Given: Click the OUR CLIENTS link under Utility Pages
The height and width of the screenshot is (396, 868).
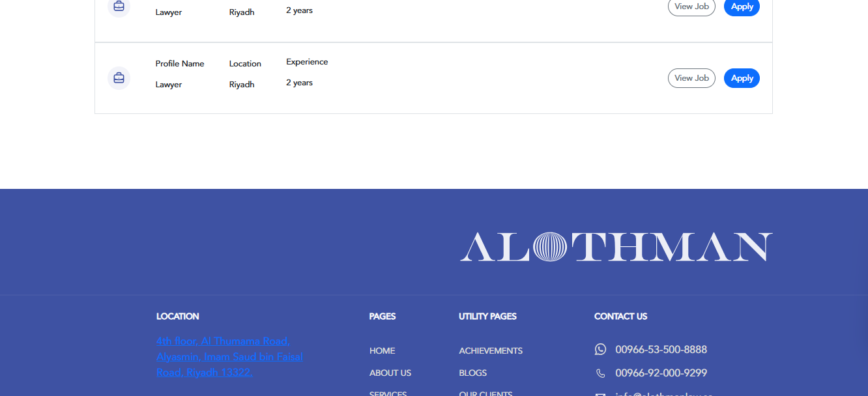Looking at the screenshot, I should pyautogui.click(x=485, y=393).
